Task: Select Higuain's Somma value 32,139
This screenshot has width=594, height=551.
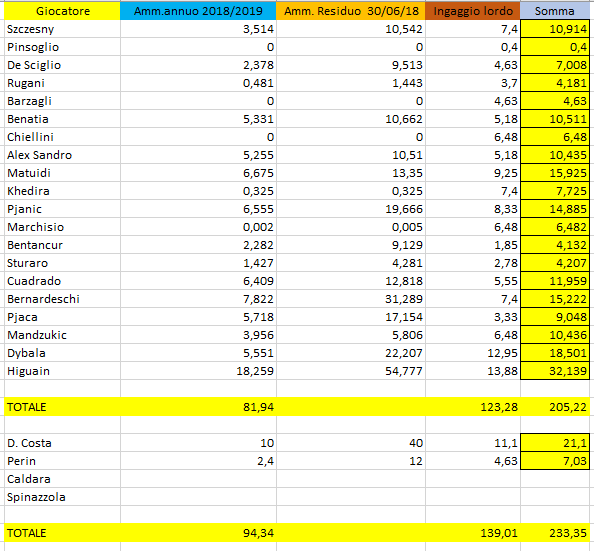Action: 555,371
